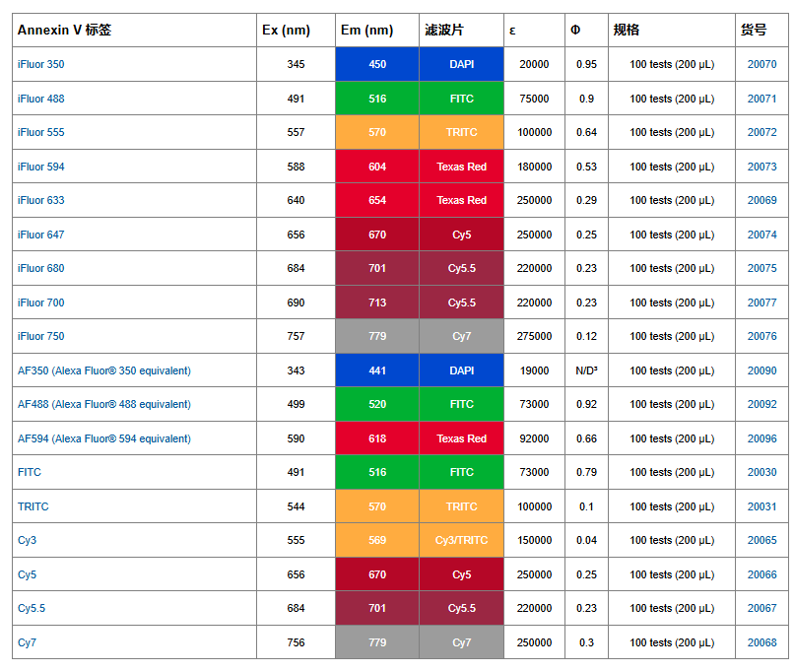Image resolution: width=795 pixels, height=672 pixels.
Task: Click the Annexin V 标签 column header
Action: point(64,31)
